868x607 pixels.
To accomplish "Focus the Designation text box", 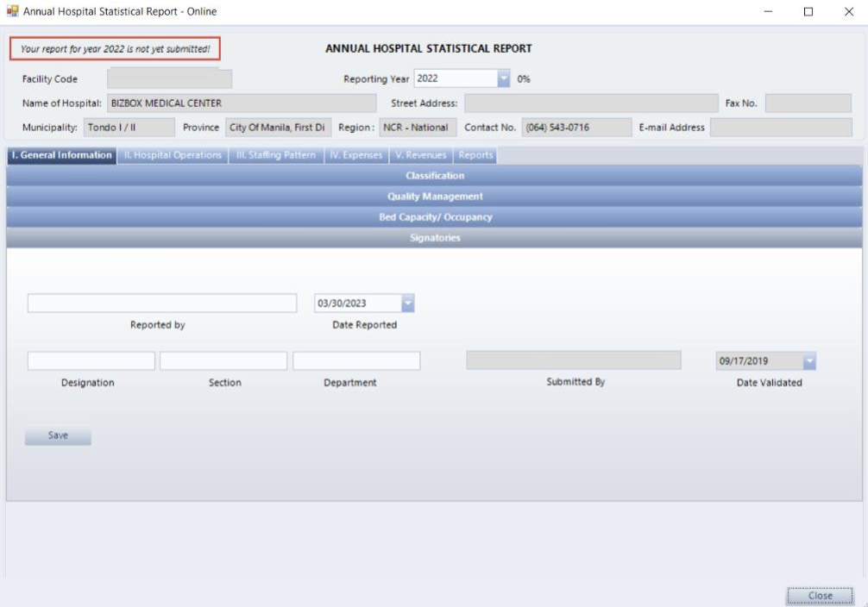I will coord(91,361).
